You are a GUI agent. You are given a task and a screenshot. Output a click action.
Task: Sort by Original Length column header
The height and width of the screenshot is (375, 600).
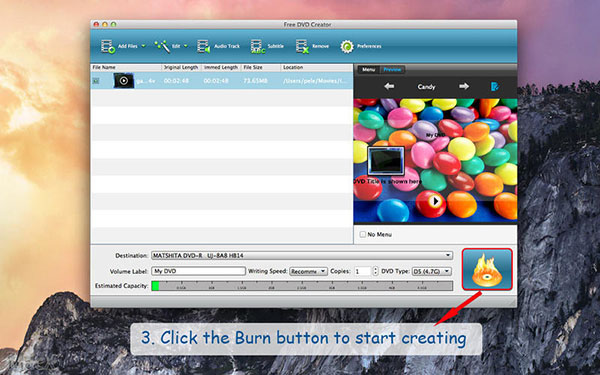[x=181, y=67]
